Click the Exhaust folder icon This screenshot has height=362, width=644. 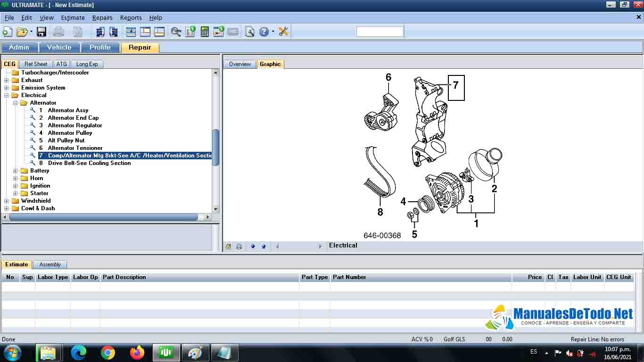[x=16, y=80]
